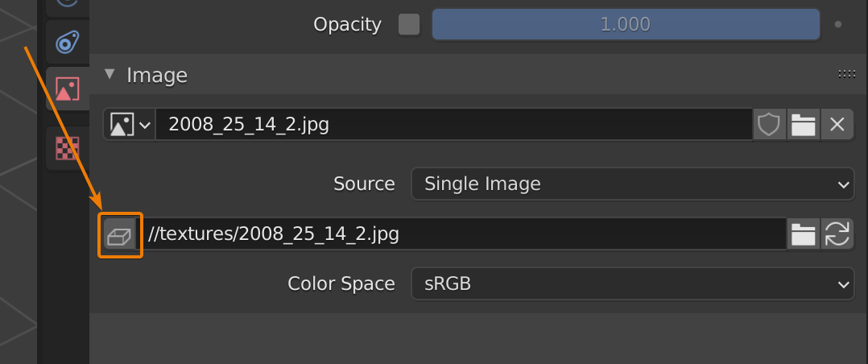
Task: Reload the image with the refresh icon
Action: [837, 234]
